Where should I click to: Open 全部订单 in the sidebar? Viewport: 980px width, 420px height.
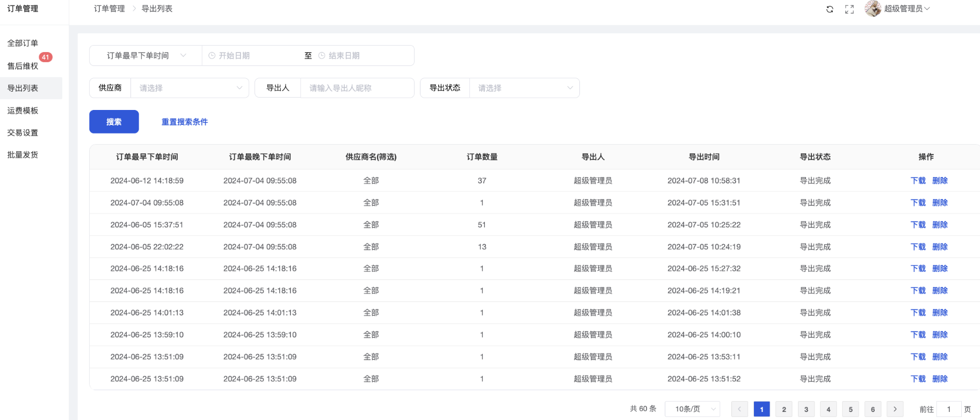(23, 43)
